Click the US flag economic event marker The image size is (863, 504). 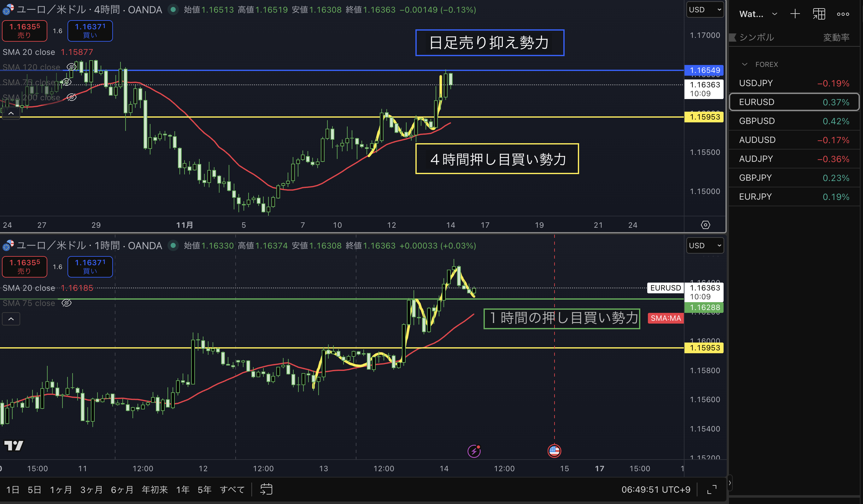click(554, 451)
